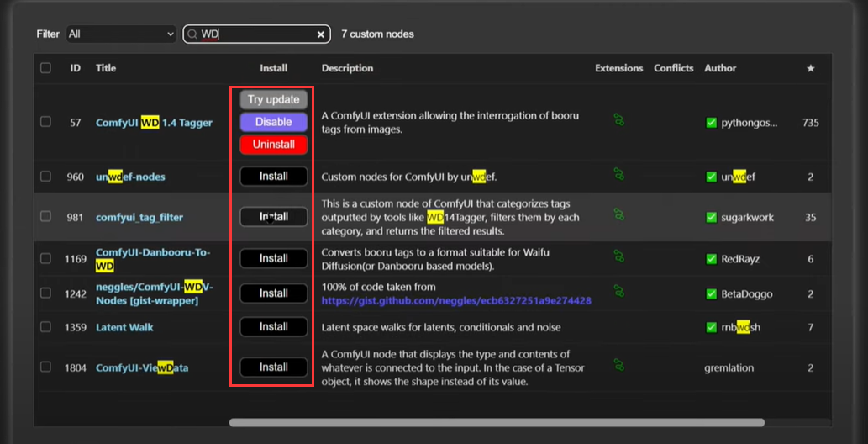Open extensions icon for ComfyUI-Danbooru-To-WD row
The height and width of the screenshot is (444, 868).
point(619,256)
